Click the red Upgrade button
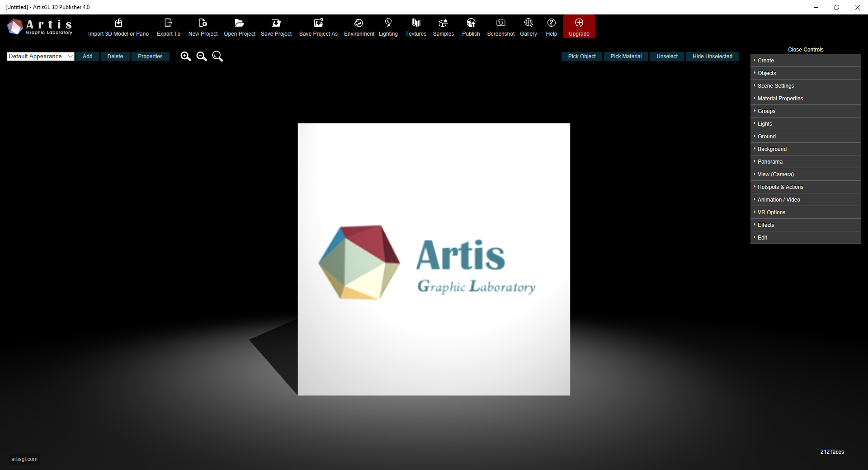This screenshot has width=868, height=470. pyautogui.click(x=579, y=27)
